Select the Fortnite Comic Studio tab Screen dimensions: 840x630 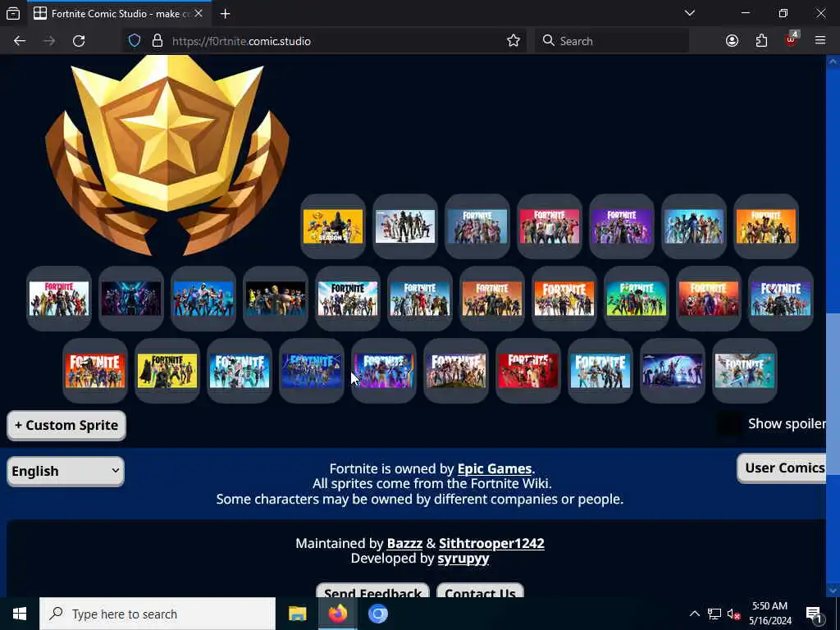(x=119, y=14)
